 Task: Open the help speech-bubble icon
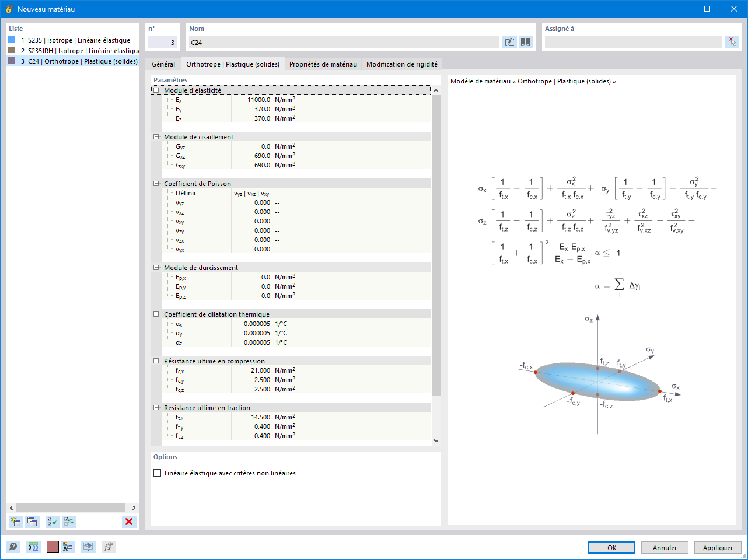(x=13, y=547)
